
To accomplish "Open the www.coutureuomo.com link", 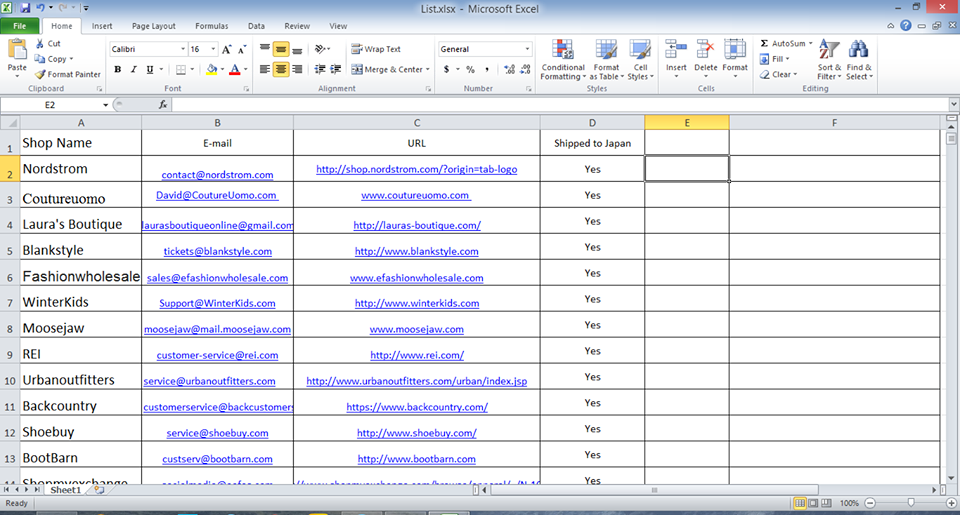I will (x=416, y=195).
